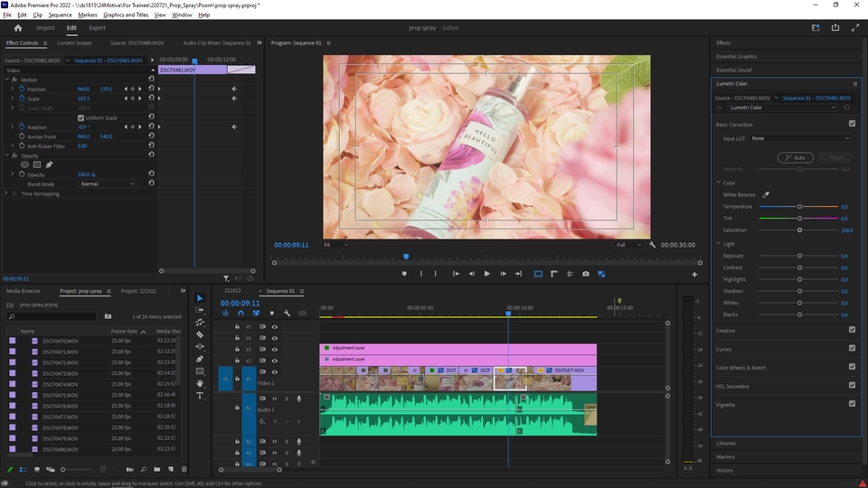The image size is (868, 488).
Task: Click the Export Frame camera icon
Action: (586, 274)
